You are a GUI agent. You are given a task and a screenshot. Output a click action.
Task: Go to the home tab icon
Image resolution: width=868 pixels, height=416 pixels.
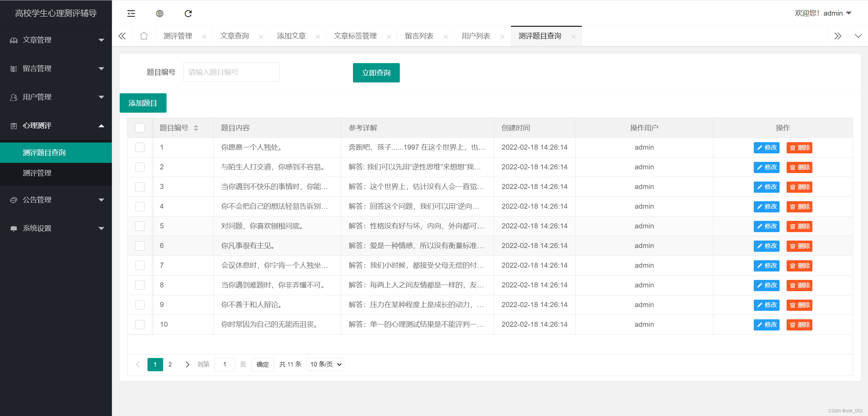coord(144,36)
